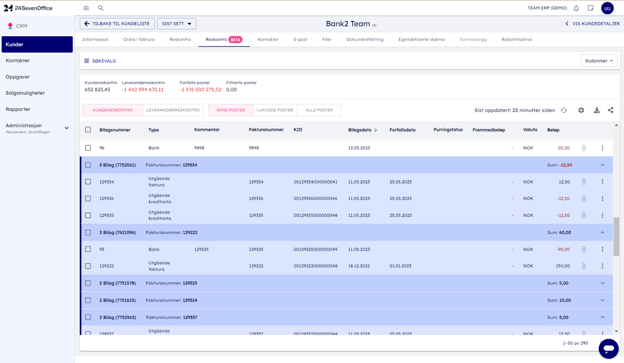The width and height of the screenshot is (624, 363).
Task: Click the scrollbar down arrow
Action: (616, 331)
